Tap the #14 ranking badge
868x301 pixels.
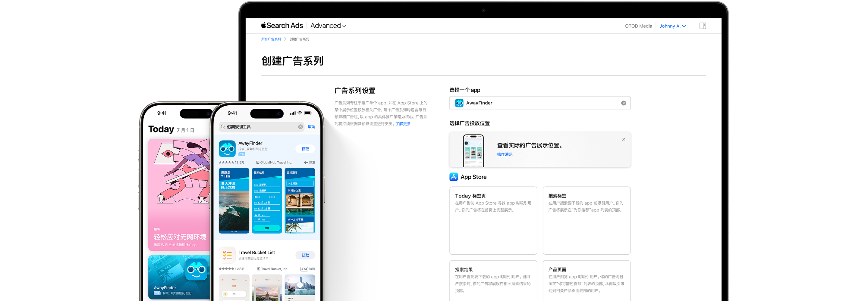click(x=304, y=269)
